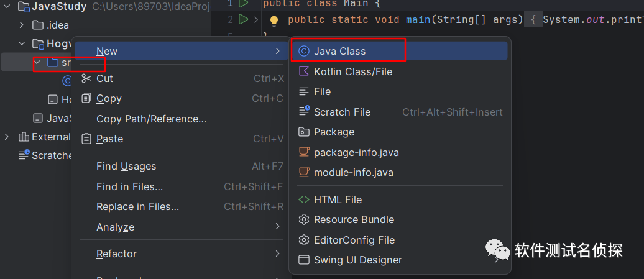Click the Kotlin Class/File icon
This screenshot has width=644, height=279.
point(304,71)
